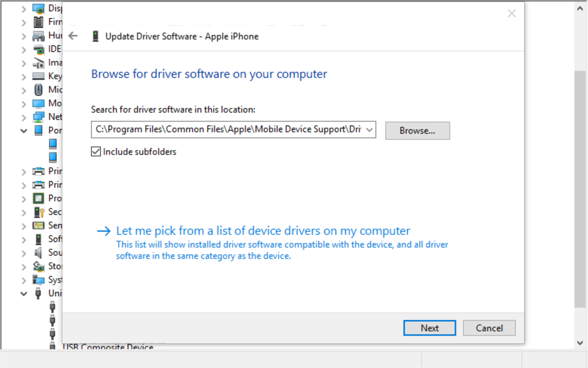588x368 pixels.
Task: Expand the Sto tree node
Action: (x=24, y=266)
